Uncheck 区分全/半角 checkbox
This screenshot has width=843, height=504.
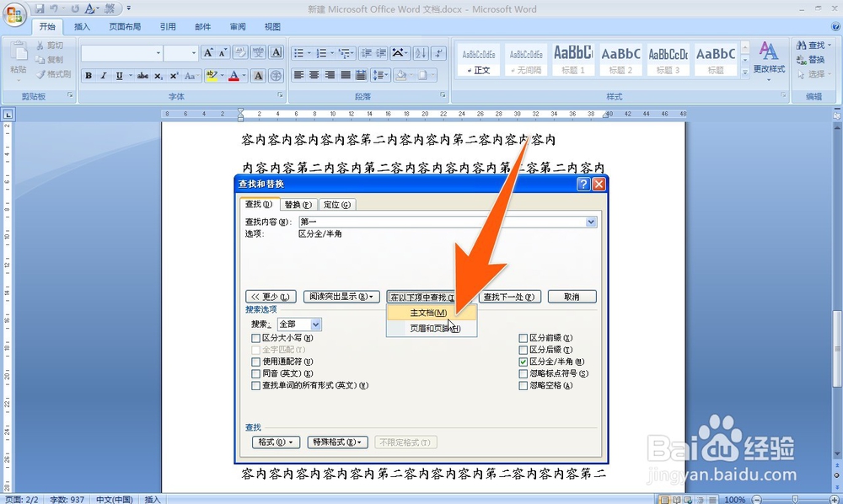(x=524, y=362)
